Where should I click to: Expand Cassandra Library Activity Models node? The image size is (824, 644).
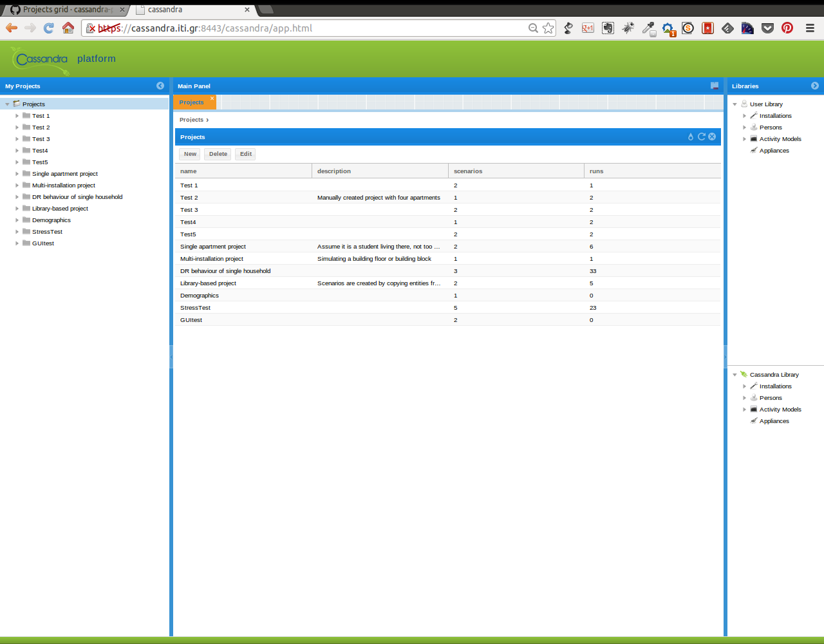click(x=745, y=410)
